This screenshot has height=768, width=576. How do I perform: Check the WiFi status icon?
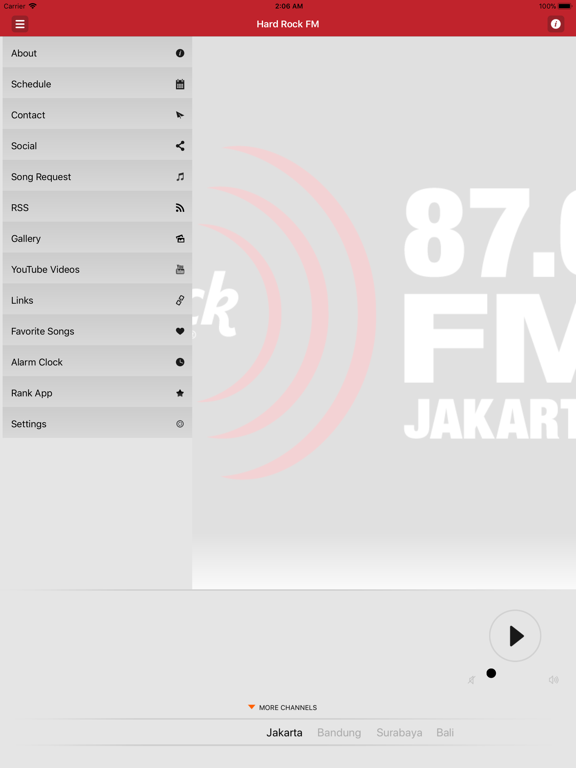tap(33, 6)
